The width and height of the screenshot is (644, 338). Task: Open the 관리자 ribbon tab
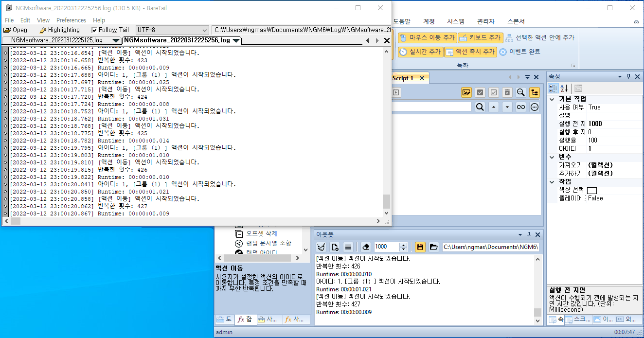point(486,21)
